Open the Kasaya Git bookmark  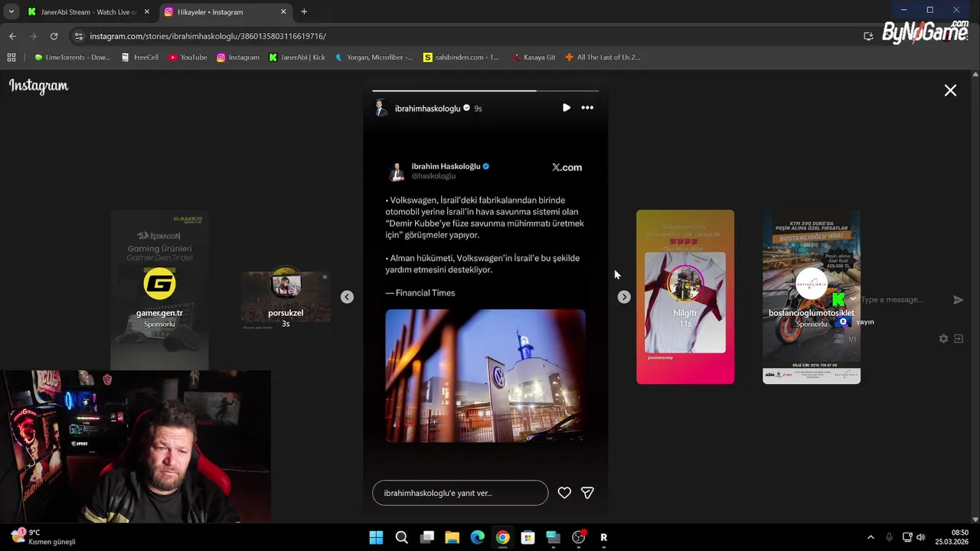click(534, 57)
